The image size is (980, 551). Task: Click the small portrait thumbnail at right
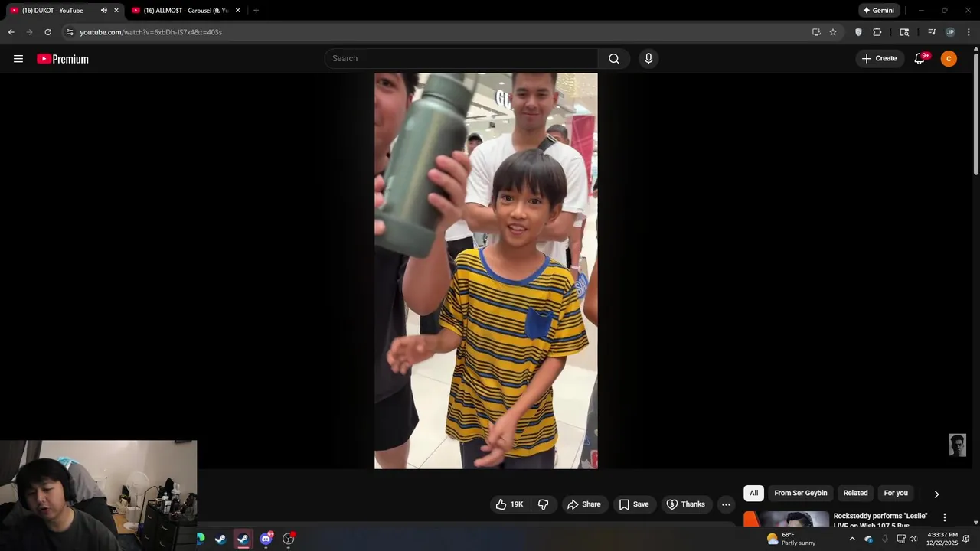[x=958, y=445]
